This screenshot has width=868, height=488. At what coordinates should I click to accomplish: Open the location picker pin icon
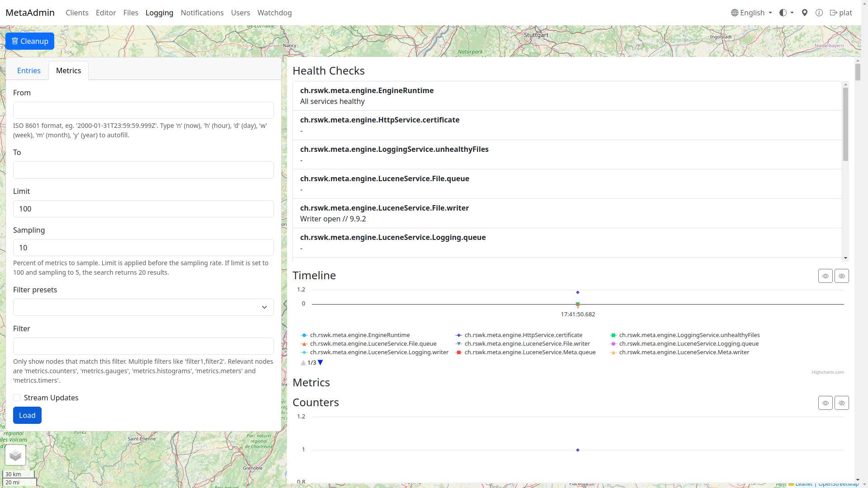pyautogui.click(x=804, y=13)
